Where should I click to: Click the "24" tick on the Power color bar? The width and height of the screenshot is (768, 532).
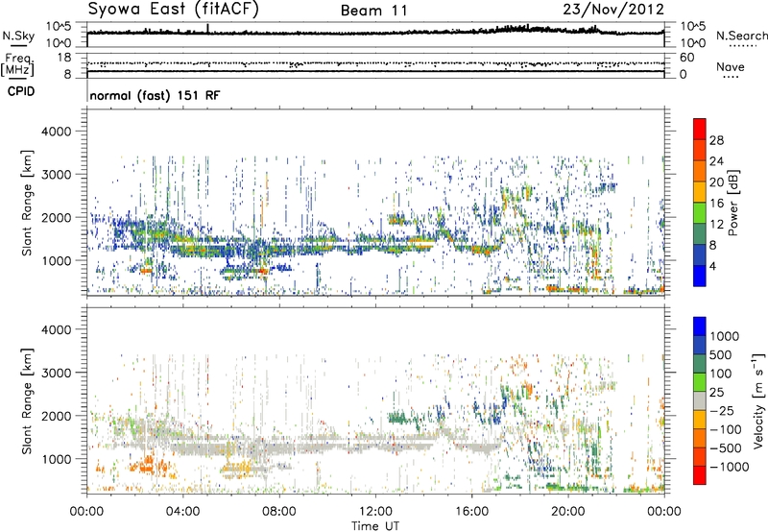tap(716, 161)
